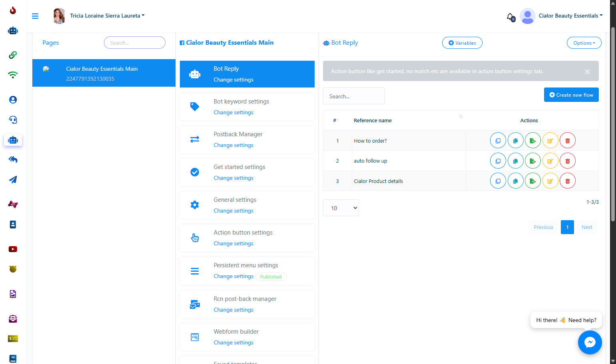Open the YouTube sidebar icon
The width and height of the screenshot is (616, 364).
13,249
